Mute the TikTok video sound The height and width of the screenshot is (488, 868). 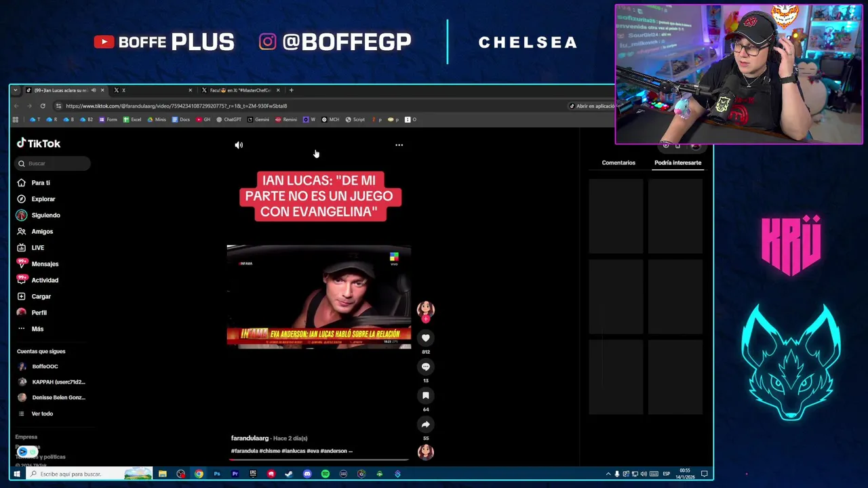pos(239,145)
